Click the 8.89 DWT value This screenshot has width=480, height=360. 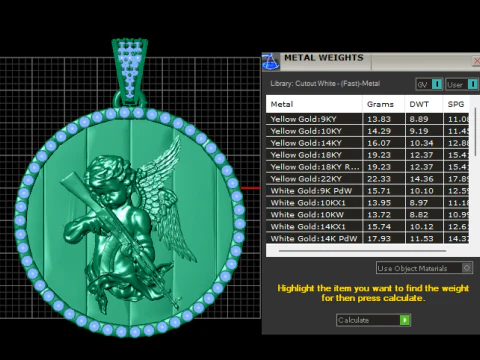coord(419,119)
